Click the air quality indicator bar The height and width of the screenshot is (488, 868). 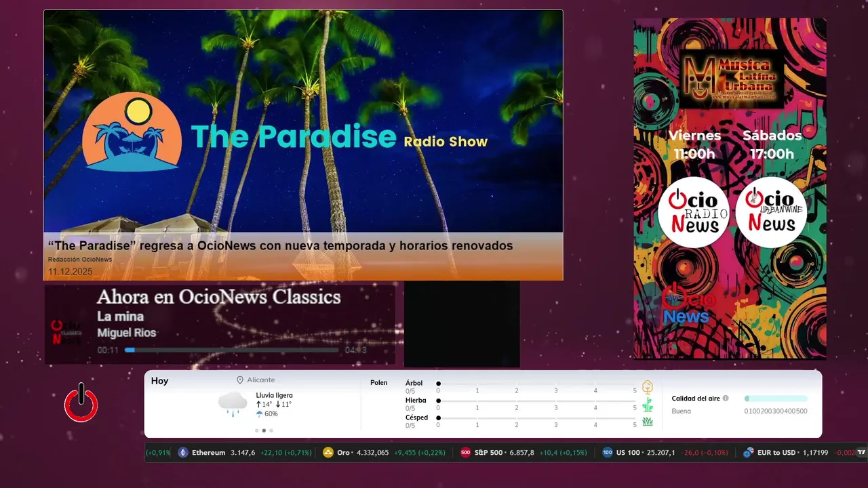point(776,399)
